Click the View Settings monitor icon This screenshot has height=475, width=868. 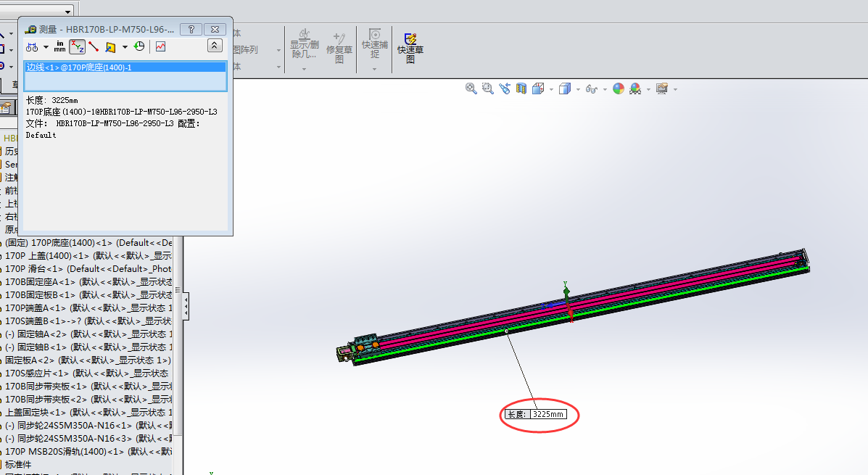(661, 88)
